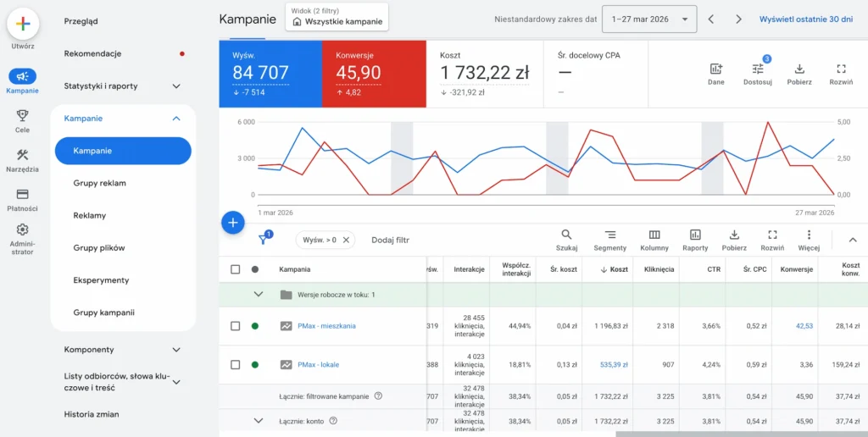The image size is (868, 437).
Task: Click the Utwórz plus icon
Action: 23,24
